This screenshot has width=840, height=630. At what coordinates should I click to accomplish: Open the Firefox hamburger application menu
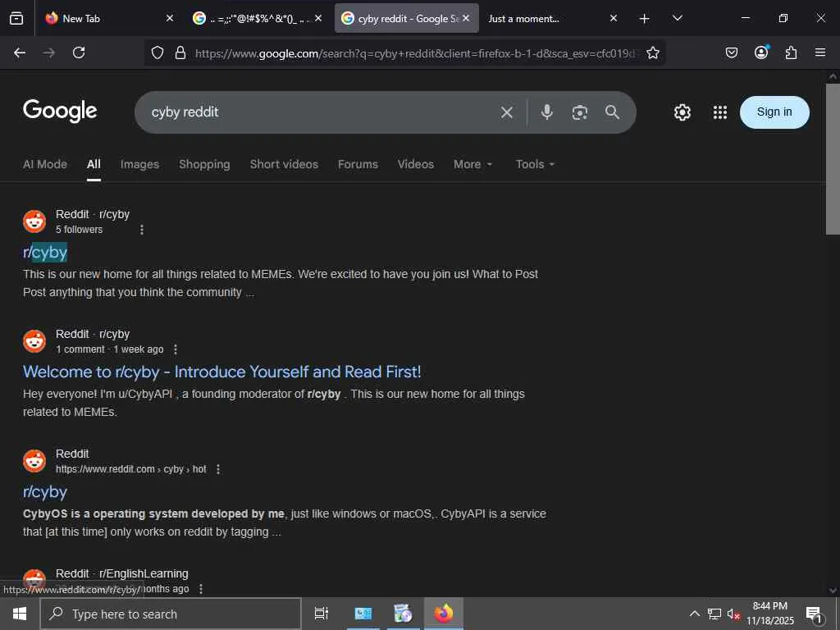coord(820,52)
